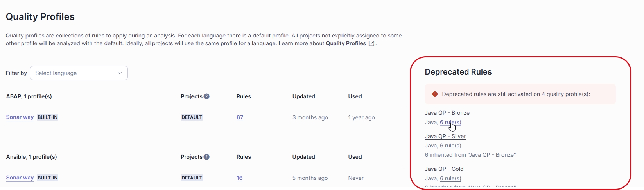Click the red deprecated rules warning icon
This screenshot has width=644, height=190.
(435, 94)
